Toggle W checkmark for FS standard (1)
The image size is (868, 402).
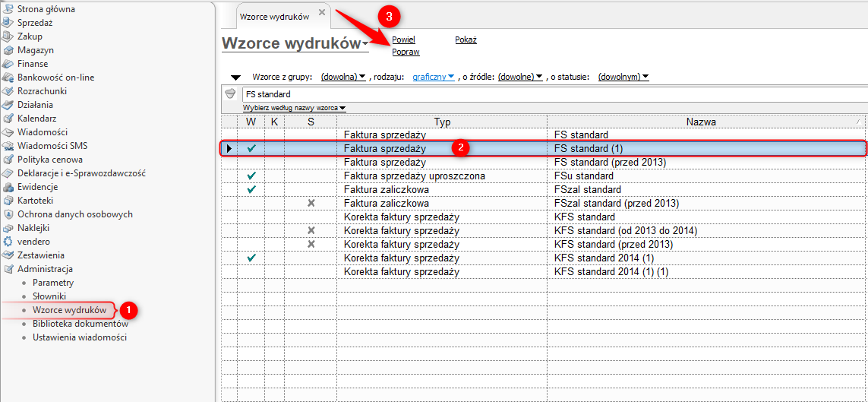click(x=252, y=148)
